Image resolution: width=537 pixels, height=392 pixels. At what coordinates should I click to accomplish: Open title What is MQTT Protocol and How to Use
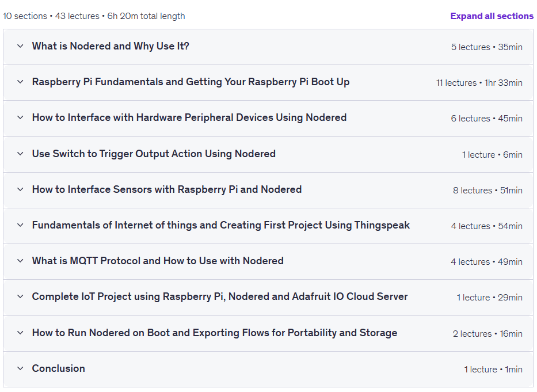point(158,261)
